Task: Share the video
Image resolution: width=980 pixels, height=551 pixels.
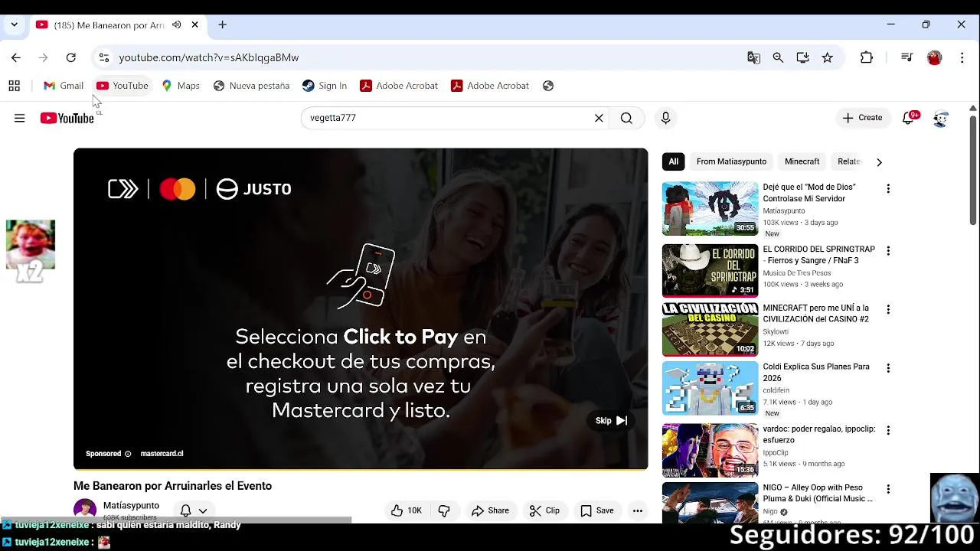Action: click(490, 510)
